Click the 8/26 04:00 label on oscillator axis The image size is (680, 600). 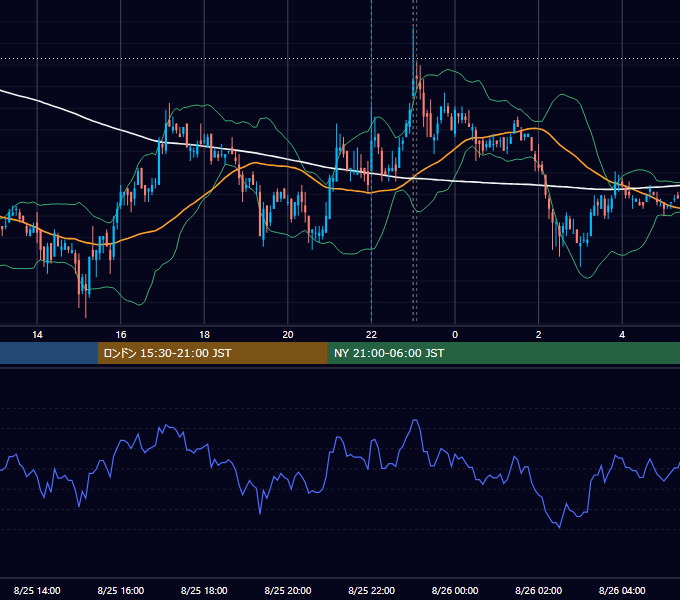coord(622,590)
